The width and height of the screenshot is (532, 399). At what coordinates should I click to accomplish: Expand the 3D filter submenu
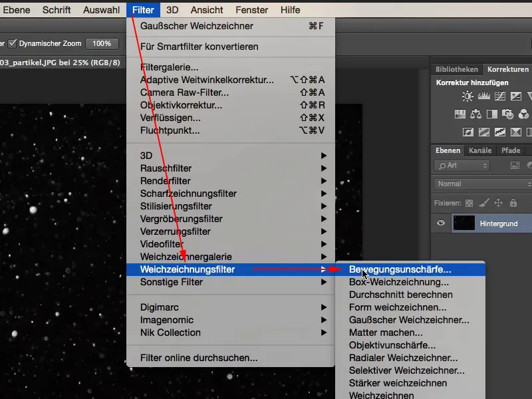click(231, 156)
